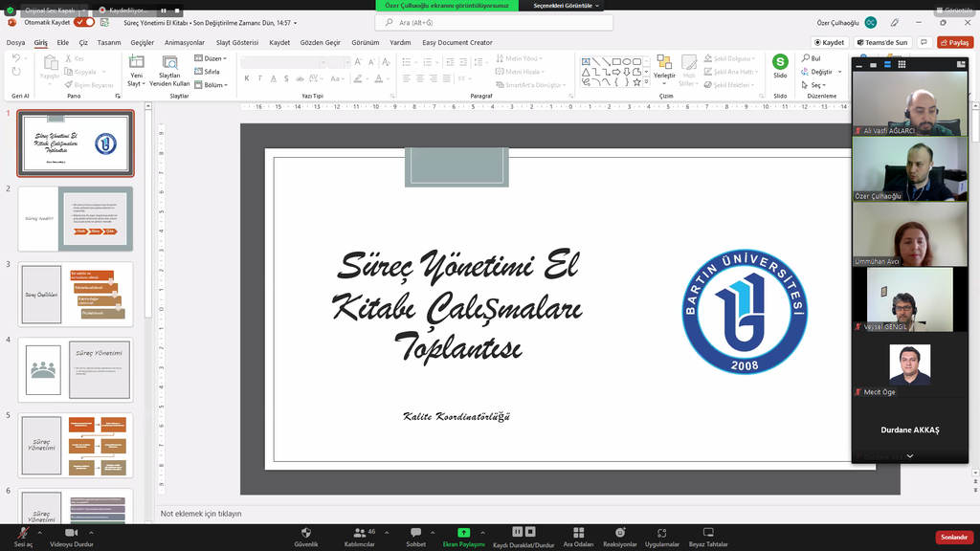Open the Dosya menu tab
The width and height of the screenshot is (980, 551).
(15, 42)
